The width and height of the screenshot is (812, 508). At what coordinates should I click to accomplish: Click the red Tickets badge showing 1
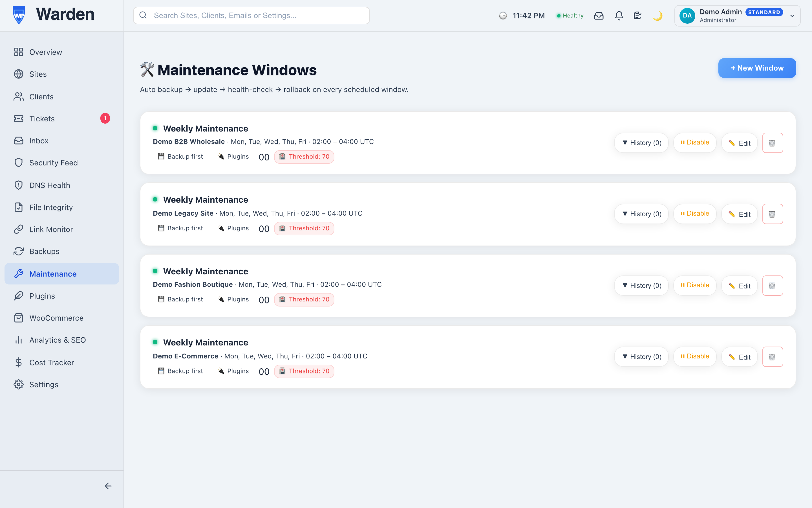(x=105, y=118)
